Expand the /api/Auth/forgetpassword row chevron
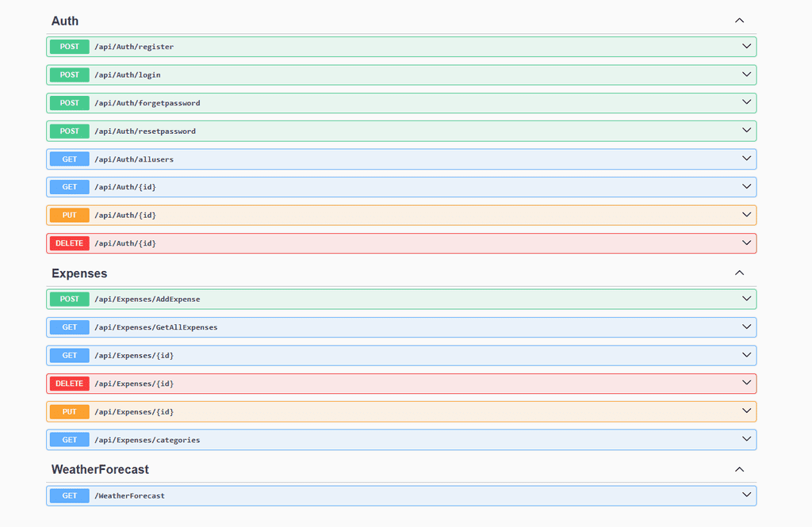Image resolution: width=812 pixels, height=527 pixels. point(747,102)
